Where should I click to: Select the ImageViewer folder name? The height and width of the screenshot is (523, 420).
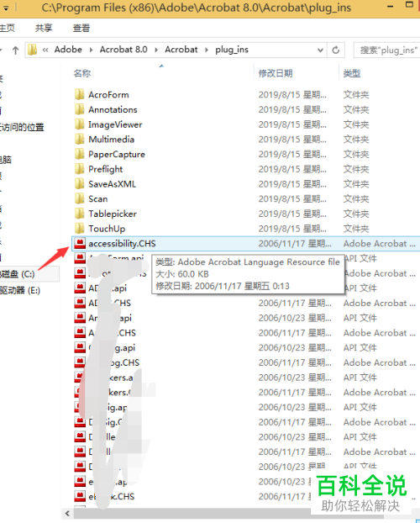click(x=115, y=124)
